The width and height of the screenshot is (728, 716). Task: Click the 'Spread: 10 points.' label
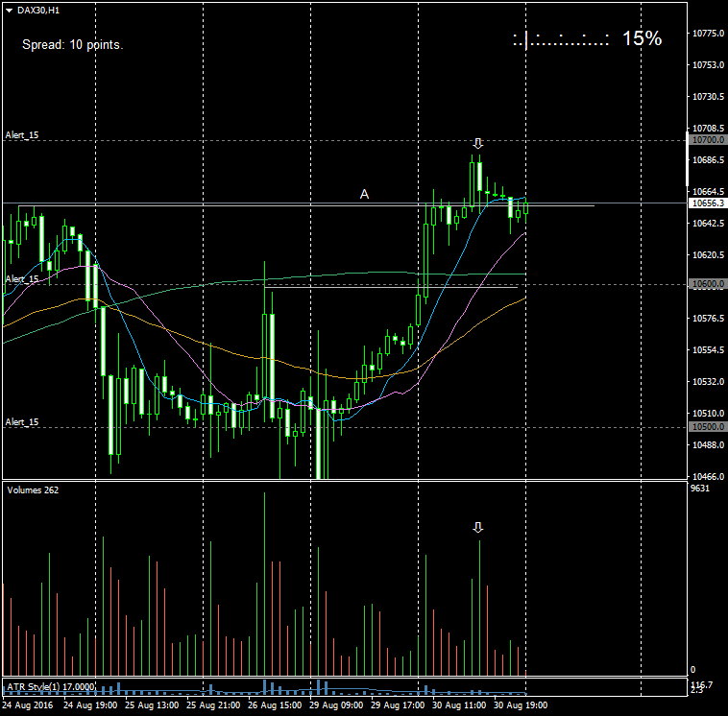coord(72,44)
